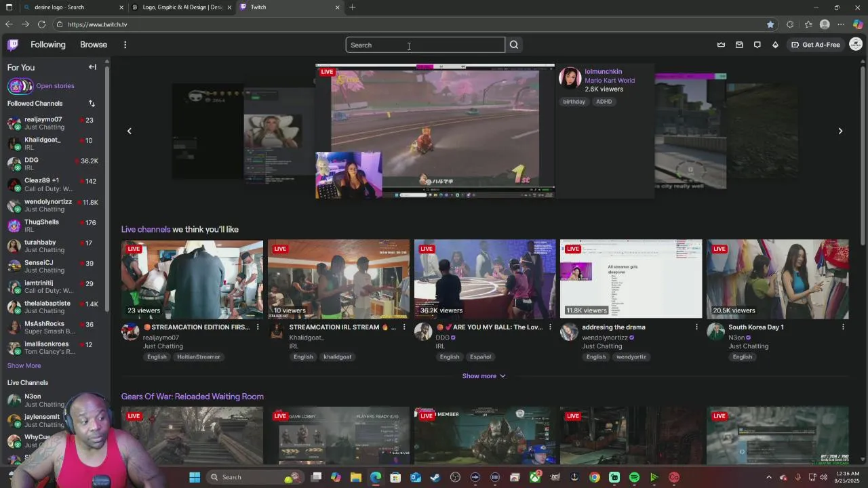Image resolution: width=868 pixels, height=488 pixels.
Task: Go to next carousel stream
Action: click(x=840, y=131)
